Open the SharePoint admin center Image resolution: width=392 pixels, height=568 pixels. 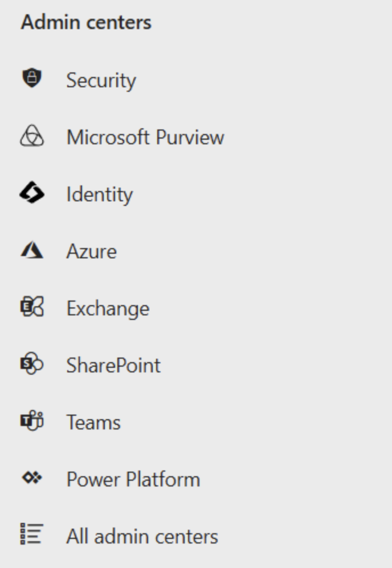(x=113, y=365)
